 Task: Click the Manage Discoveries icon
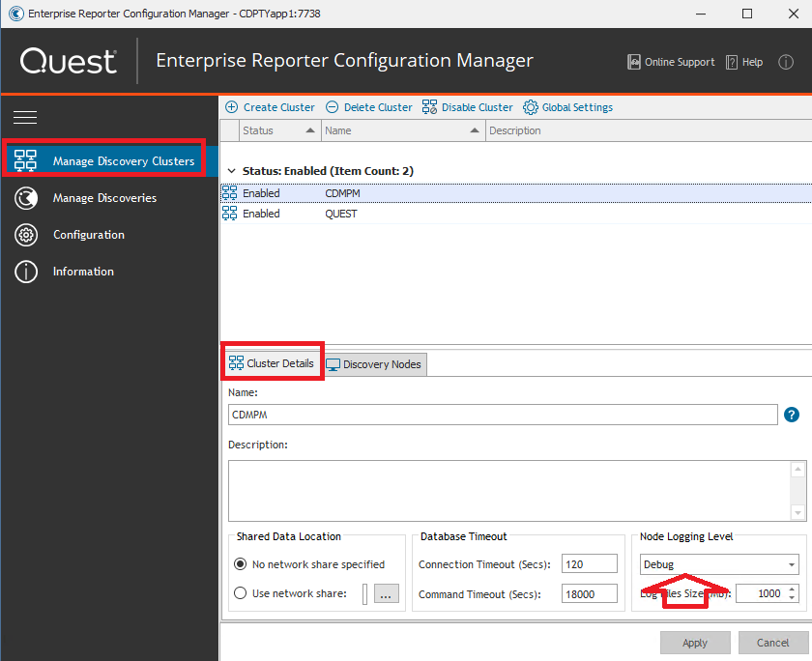26,198
